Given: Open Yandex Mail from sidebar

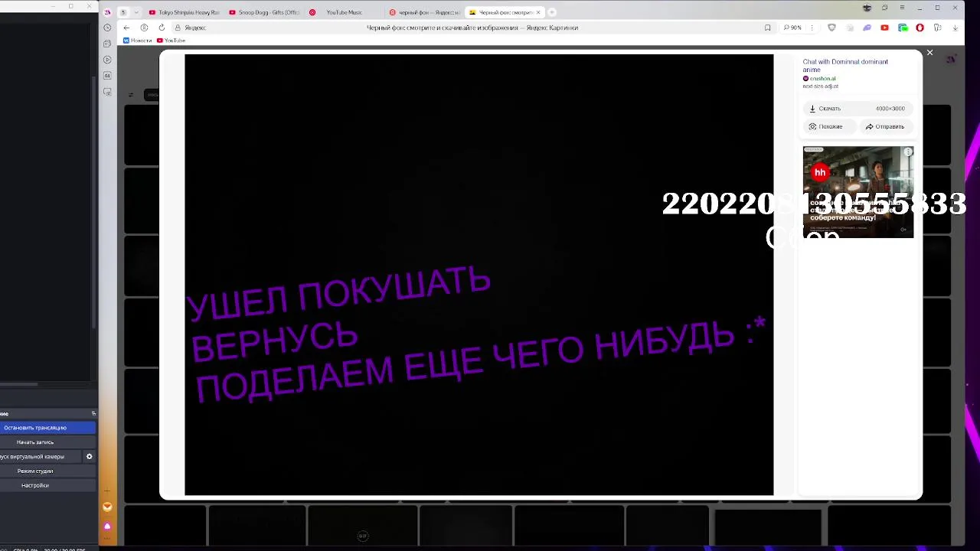Looking at the screenshot, I should (107, 507).
